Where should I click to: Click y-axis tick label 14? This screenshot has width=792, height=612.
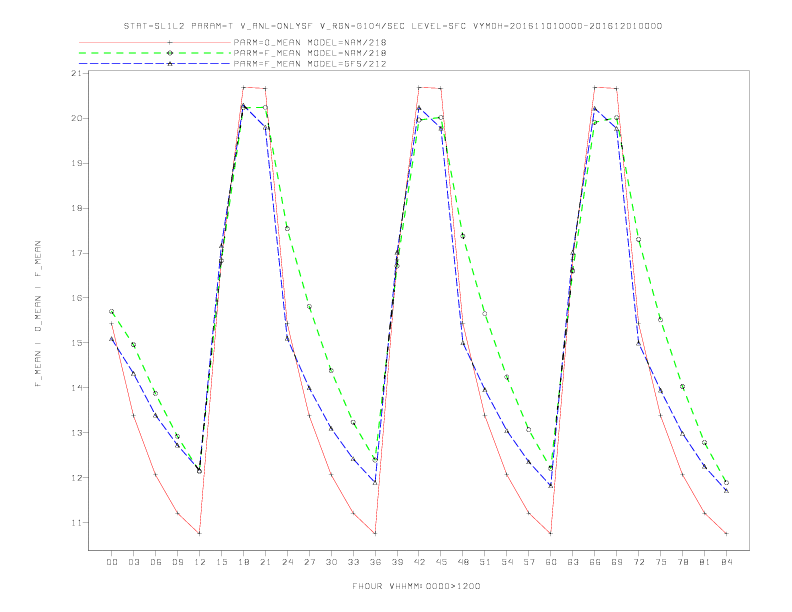[77, 388]
